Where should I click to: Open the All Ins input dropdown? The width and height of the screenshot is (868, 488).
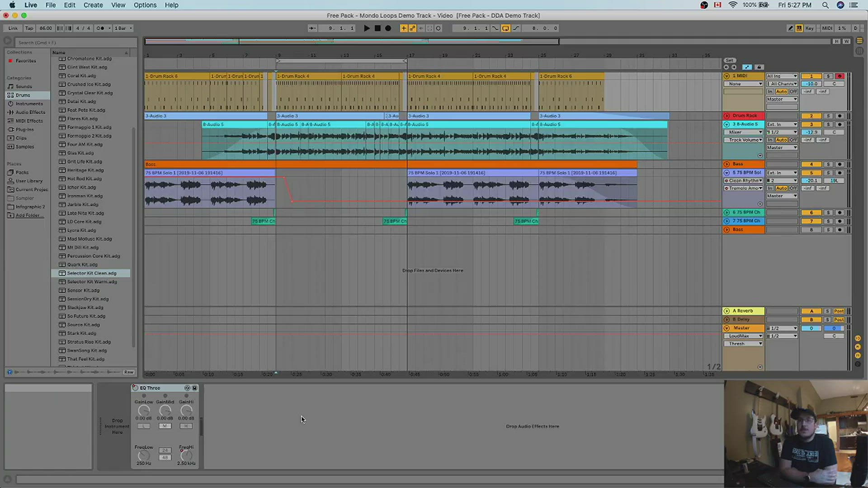782,76
